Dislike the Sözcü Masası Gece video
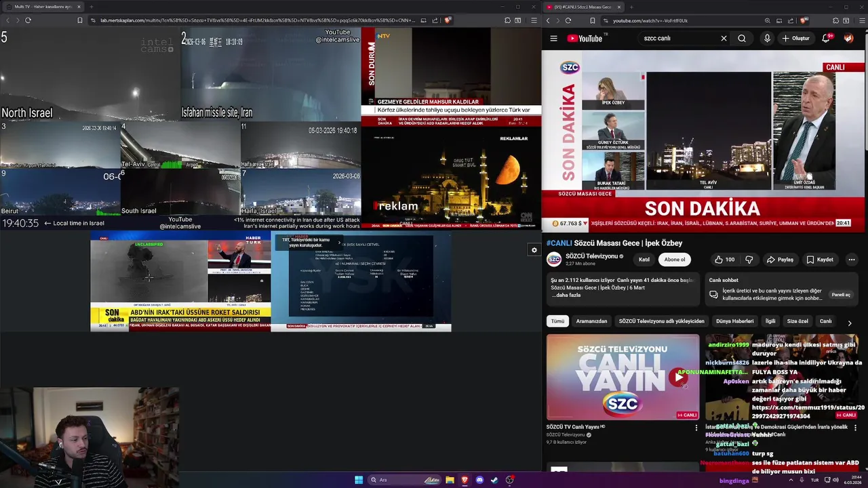 [749, 260]
